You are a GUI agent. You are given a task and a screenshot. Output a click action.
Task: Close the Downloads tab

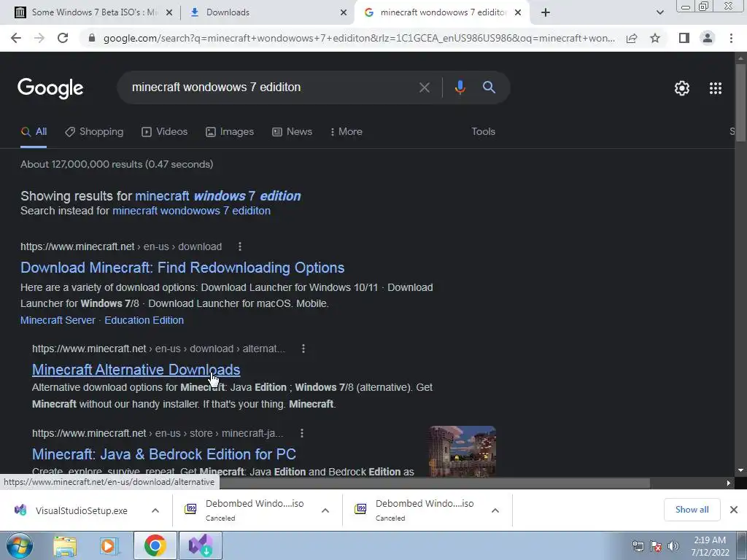(343, 13)
